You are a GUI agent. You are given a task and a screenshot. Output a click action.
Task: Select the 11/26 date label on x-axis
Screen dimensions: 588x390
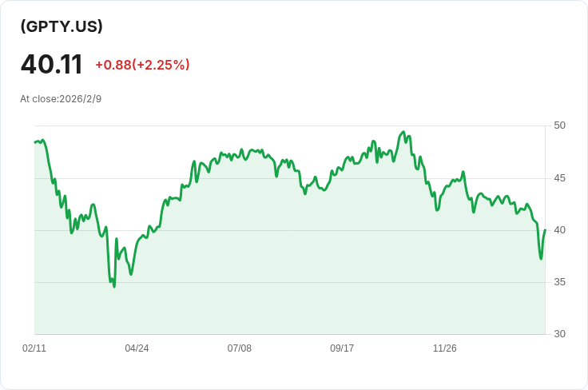444,348
